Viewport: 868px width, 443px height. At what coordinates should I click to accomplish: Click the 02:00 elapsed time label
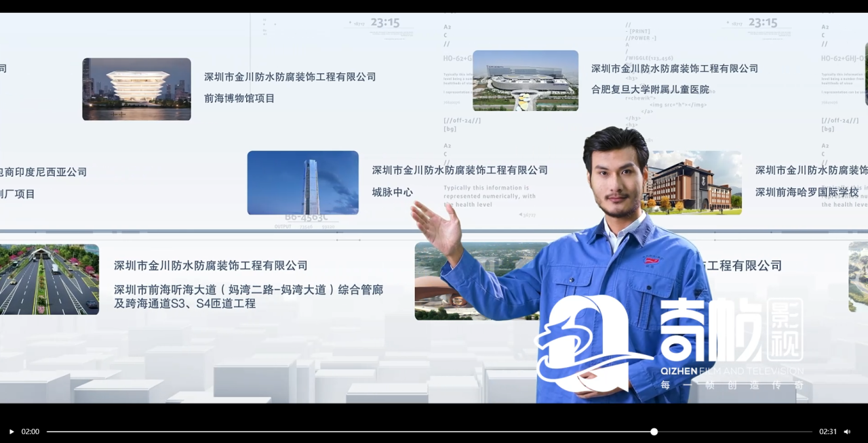coord(31,431)
